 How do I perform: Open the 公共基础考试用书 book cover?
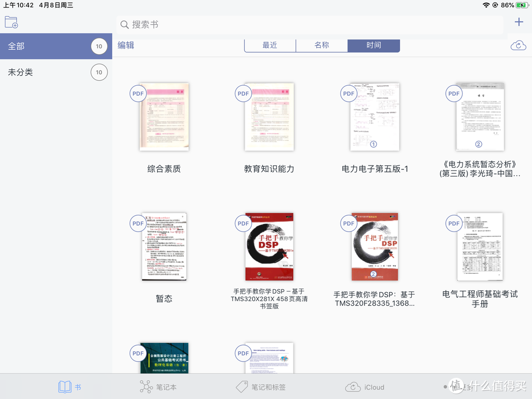164,358
